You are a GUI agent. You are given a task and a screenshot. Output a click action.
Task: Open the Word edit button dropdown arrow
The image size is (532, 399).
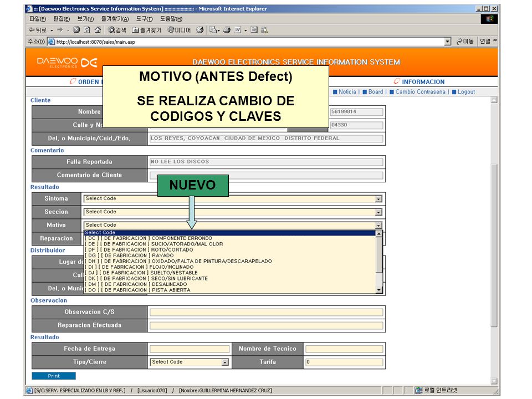coord(245,30)
